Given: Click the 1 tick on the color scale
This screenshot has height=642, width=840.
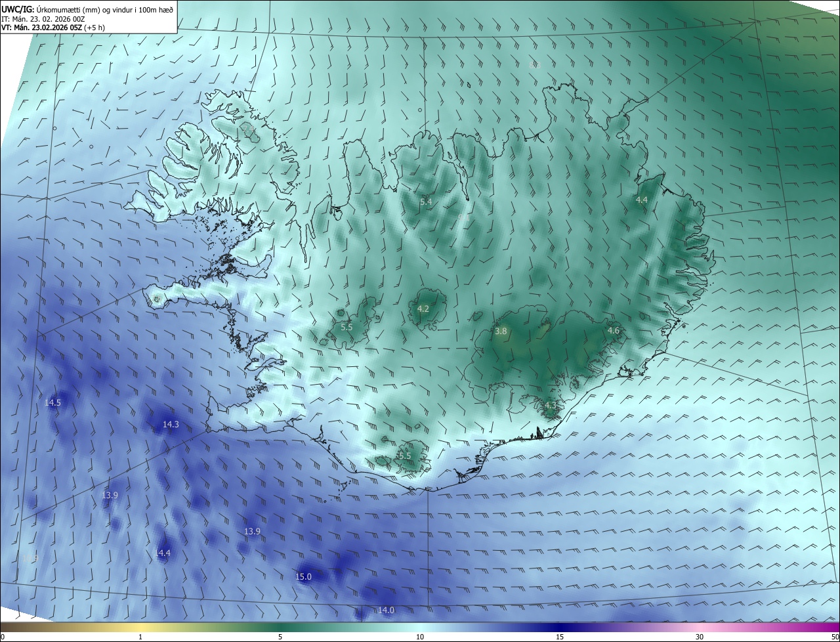Looking at the screenshot, I should coord(140,637).
